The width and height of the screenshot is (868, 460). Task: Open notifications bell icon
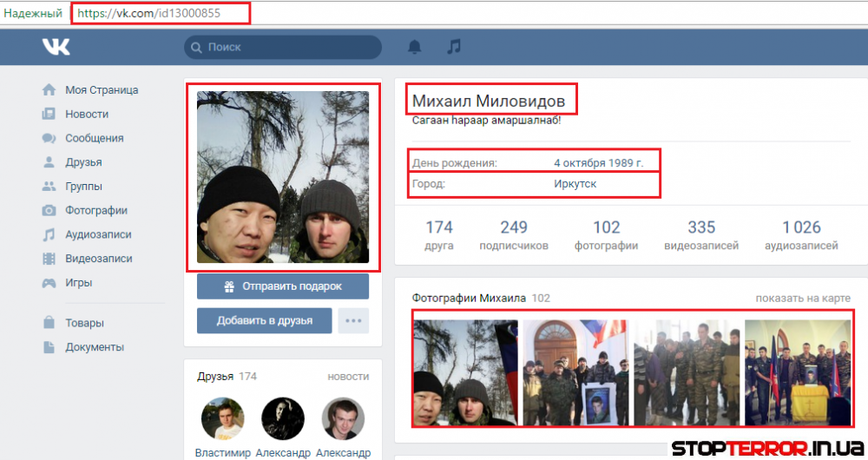click(415, 47)
